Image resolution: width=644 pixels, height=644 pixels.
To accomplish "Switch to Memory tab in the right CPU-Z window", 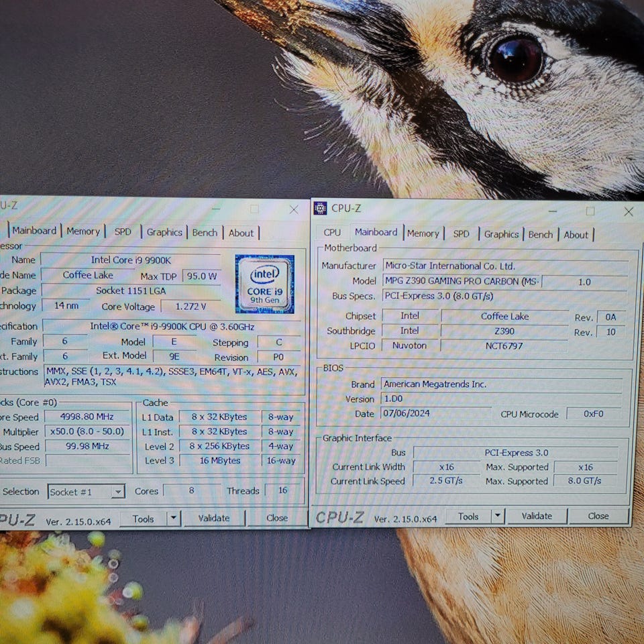I will pyautogui.click(x=423, y=233).
